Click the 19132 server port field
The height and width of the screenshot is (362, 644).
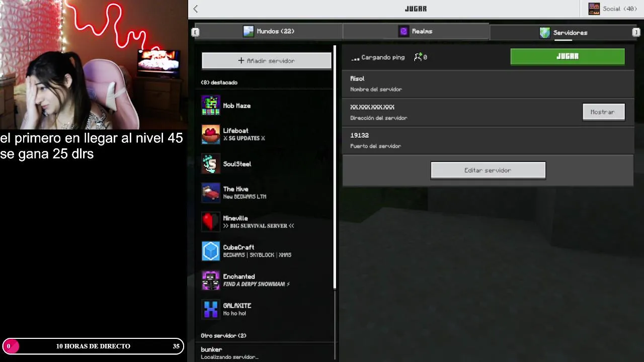[488, 140]
